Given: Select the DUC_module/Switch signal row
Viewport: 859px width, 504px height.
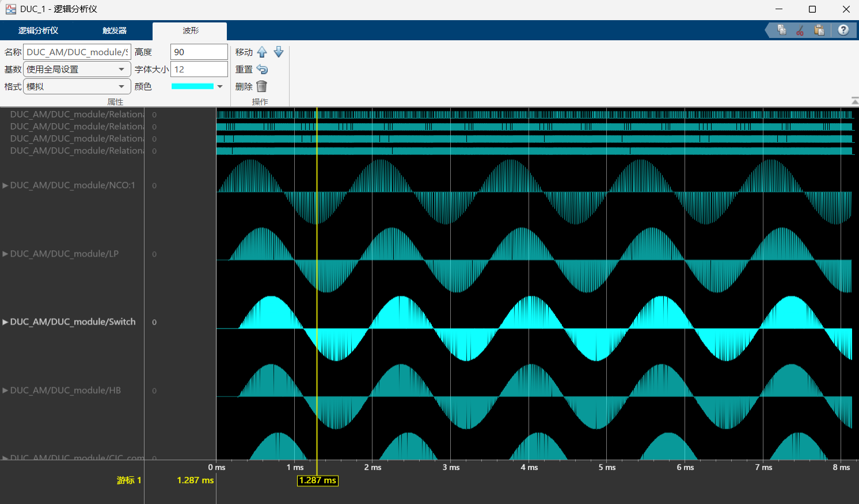Looking at the screenshot, I should click(x=73, y=322).
